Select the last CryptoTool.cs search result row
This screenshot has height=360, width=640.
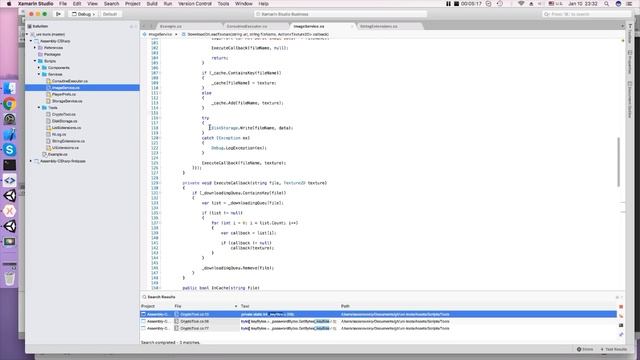(x=378, y=328)
